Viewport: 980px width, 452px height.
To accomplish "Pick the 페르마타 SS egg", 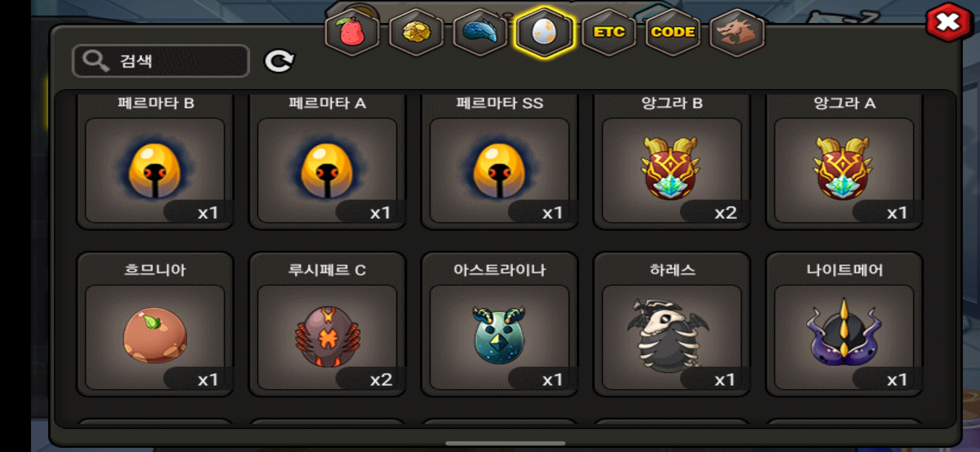I will pos(500,161).
